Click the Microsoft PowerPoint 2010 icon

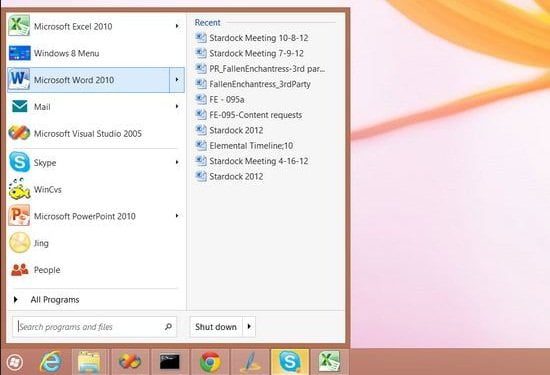tap(19, 216)
